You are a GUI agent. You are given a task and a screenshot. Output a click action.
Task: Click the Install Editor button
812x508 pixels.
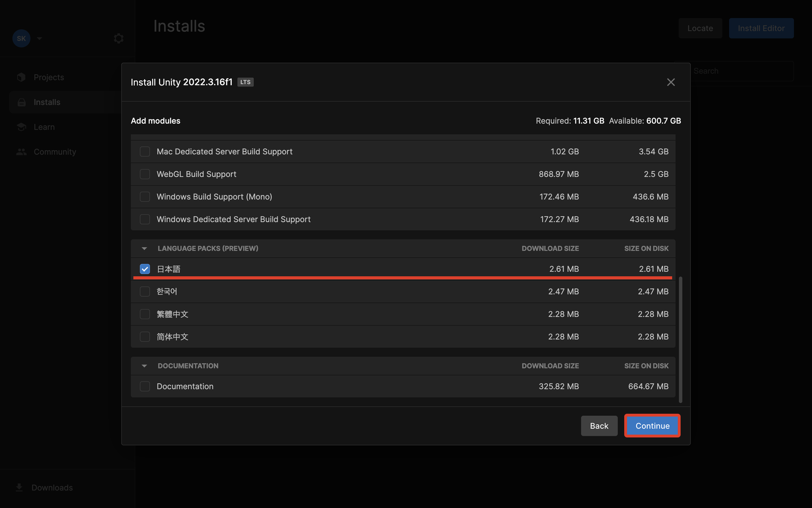(761, 28)
